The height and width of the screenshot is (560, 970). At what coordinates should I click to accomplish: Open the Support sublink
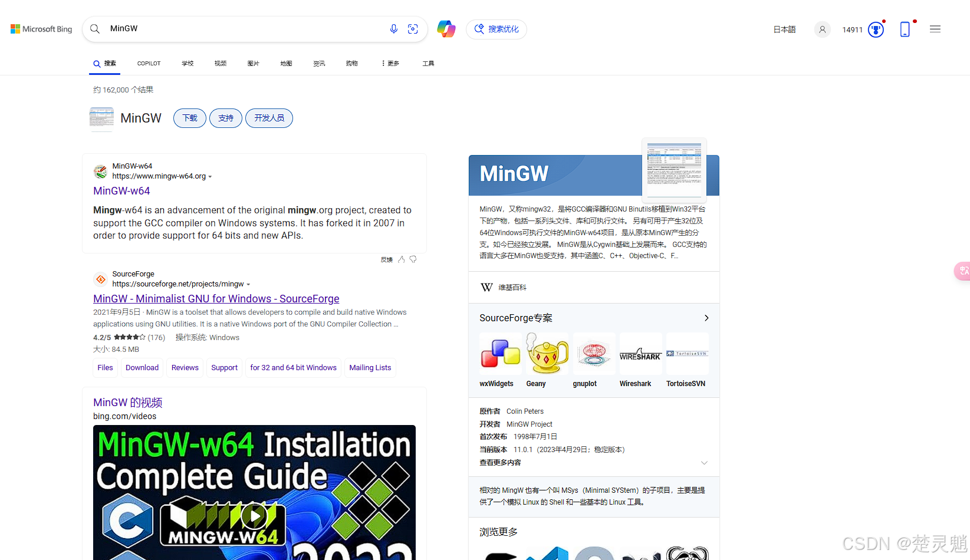(225, 368)
